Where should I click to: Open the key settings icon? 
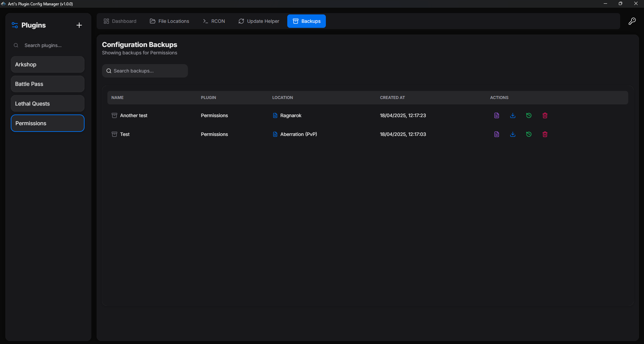pos(632,21)
